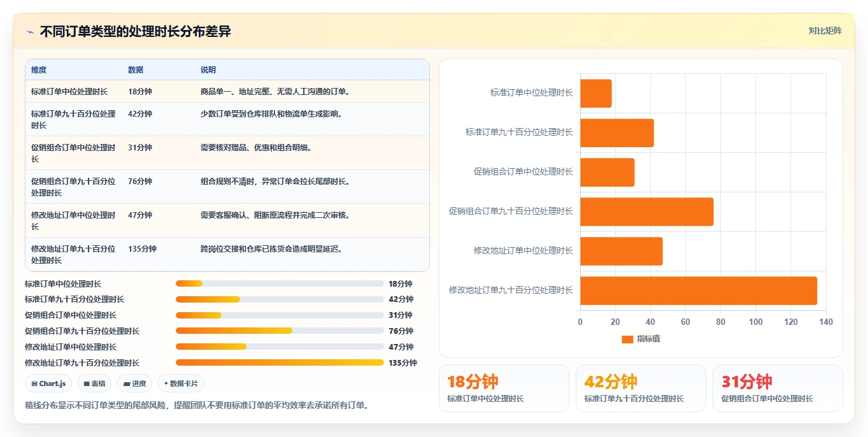
Task: Click the 数据 column header
Action: (x=136, y=70)
